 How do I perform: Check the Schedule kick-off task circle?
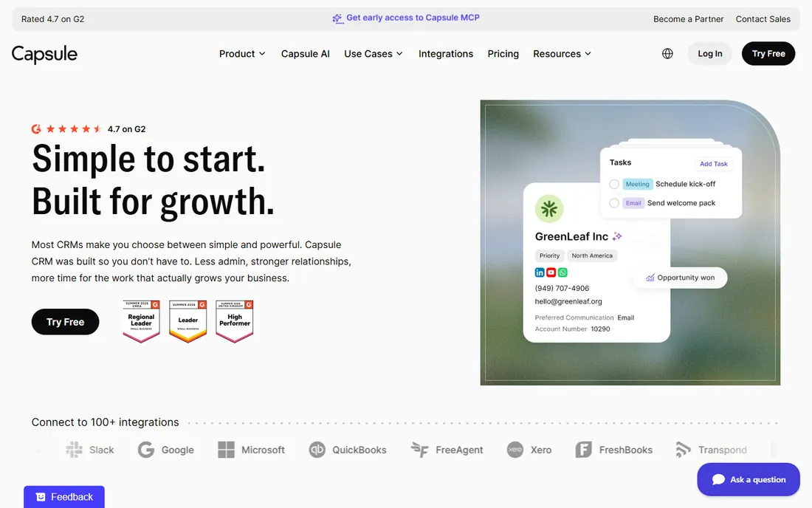(x=614, y=184)
